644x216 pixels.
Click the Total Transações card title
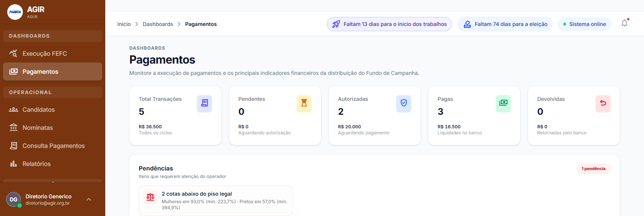point(160,99)
